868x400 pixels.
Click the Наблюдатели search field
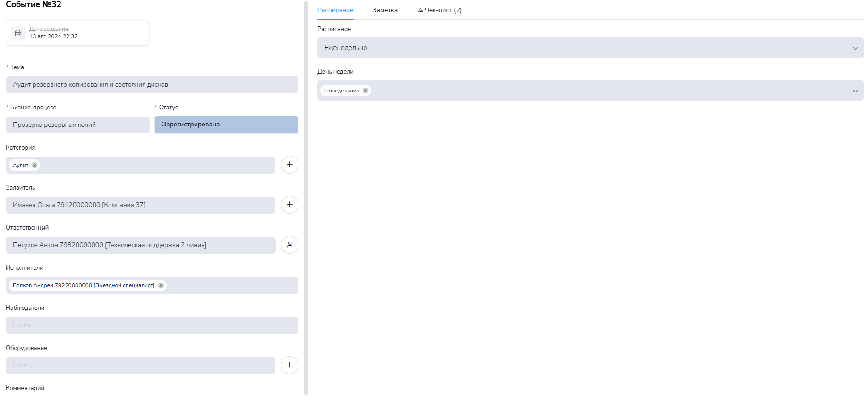pos(152,325)
